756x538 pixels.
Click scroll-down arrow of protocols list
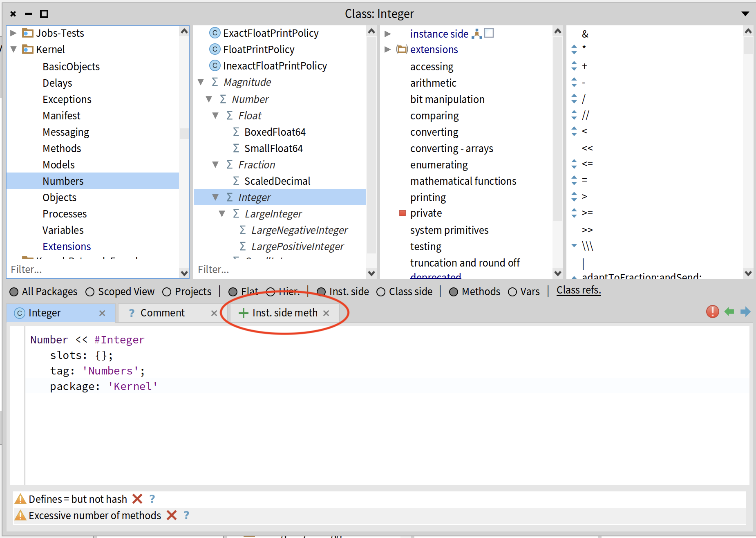tap(558, 273)
